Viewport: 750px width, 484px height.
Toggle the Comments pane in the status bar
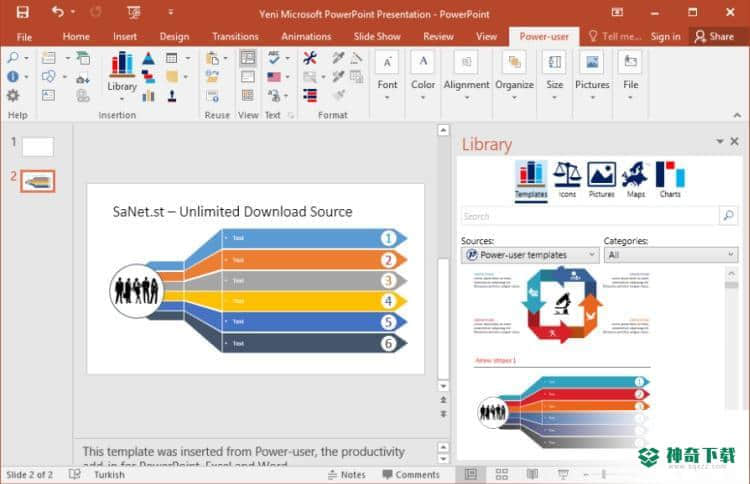pyautogui.click(x=411, y=474)
